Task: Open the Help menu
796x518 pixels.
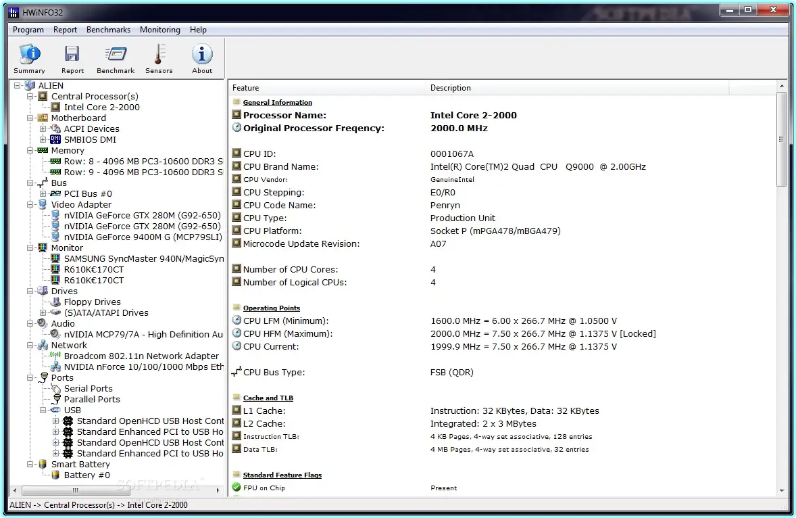Action: (198, 29)
